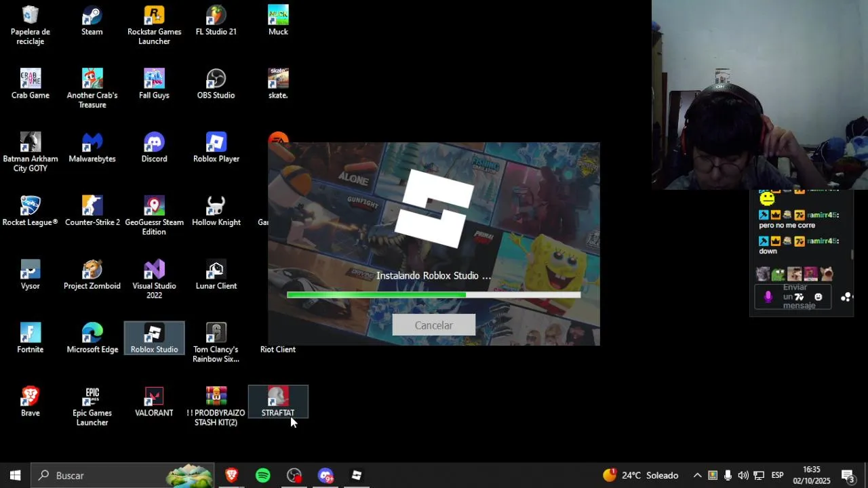Expand hidden system tray icons
This screenshot has height=488, width=868.
697,475
